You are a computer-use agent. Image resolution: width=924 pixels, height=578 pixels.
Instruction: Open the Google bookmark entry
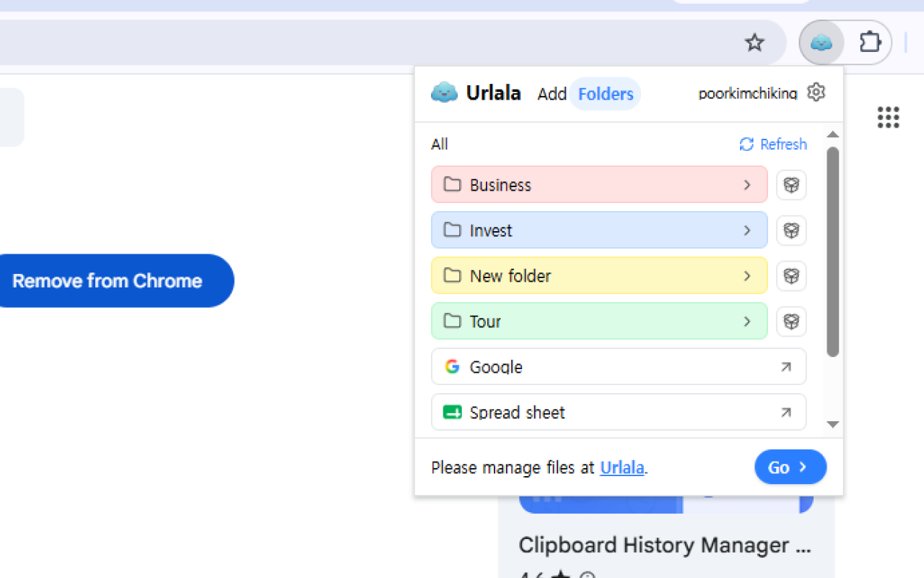(x=619, y=367)
